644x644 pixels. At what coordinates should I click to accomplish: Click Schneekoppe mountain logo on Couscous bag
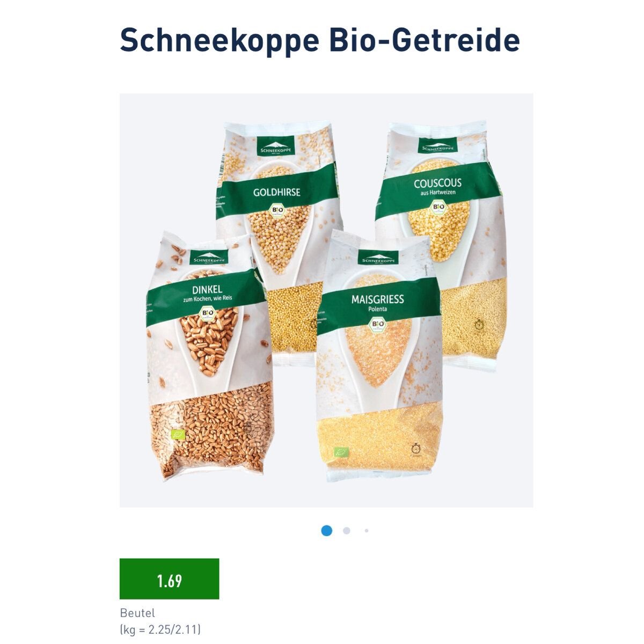pos(438,147)
